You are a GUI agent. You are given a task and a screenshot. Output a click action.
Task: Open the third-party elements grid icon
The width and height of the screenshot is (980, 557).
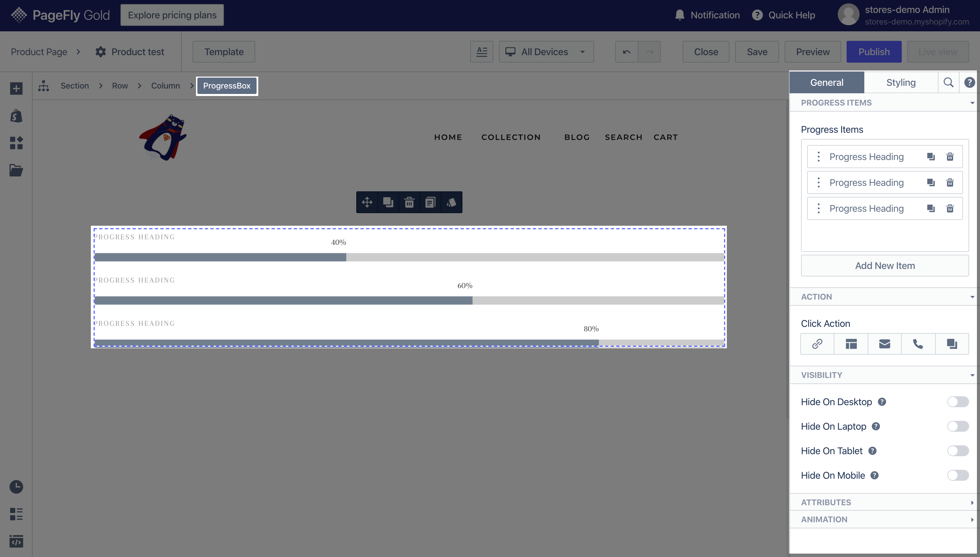16,143
